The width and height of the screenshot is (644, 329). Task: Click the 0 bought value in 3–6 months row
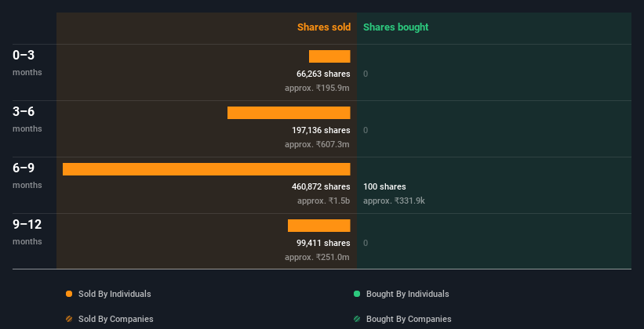[x=366, y=130]
